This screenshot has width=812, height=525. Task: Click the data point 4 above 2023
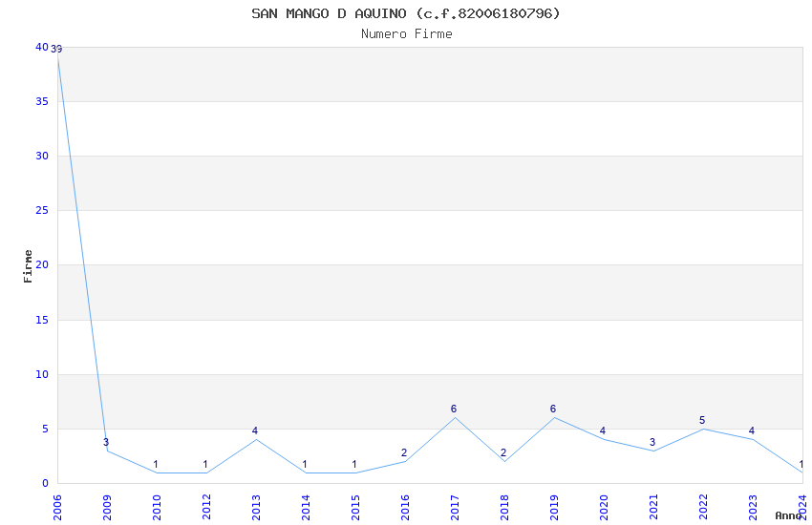click(752, 430)
